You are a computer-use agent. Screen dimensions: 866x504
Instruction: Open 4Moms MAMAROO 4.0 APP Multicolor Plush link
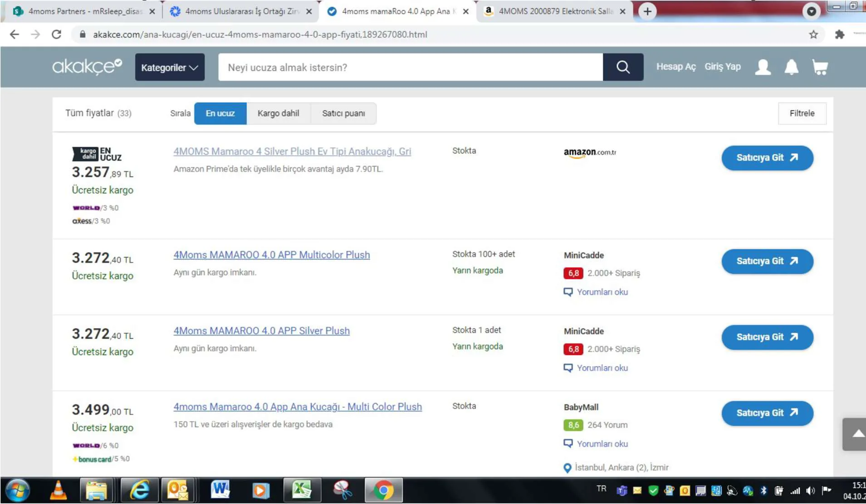[x=271, y=255]
